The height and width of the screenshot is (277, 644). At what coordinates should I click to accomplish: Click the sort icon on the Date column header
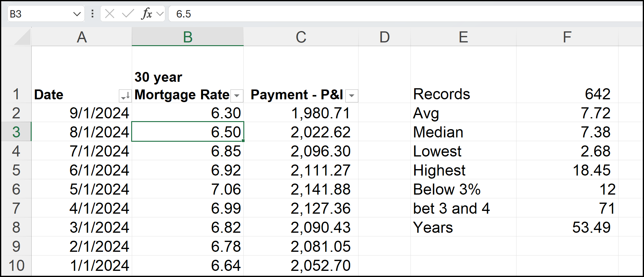click(125, 95)
